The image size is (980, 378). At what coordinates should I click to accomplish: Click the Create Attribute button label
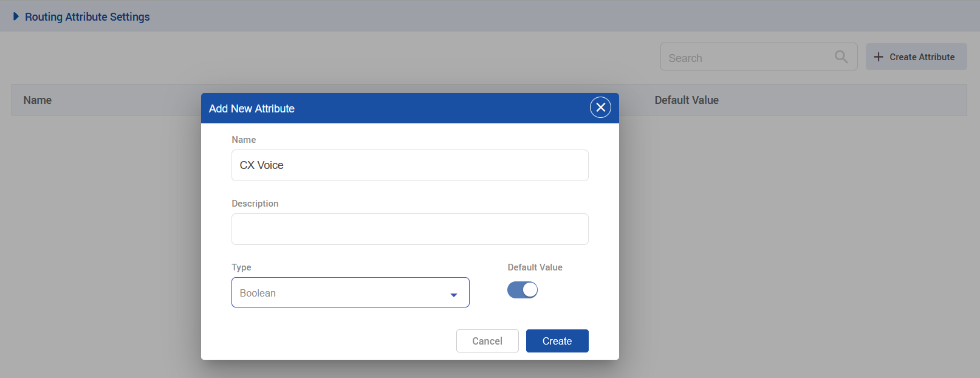922,57
